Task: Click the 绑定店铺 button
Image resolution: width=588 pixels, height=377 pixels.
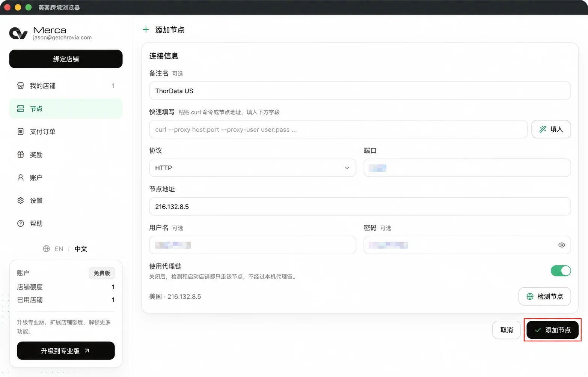Action: tap(66, 59)
